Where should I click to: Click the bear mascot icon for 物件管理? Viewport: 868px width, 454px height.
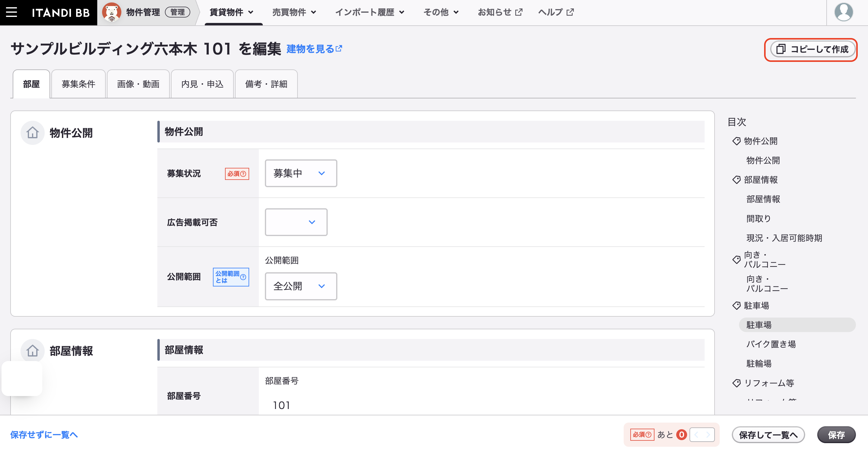[x=111, y=12]
